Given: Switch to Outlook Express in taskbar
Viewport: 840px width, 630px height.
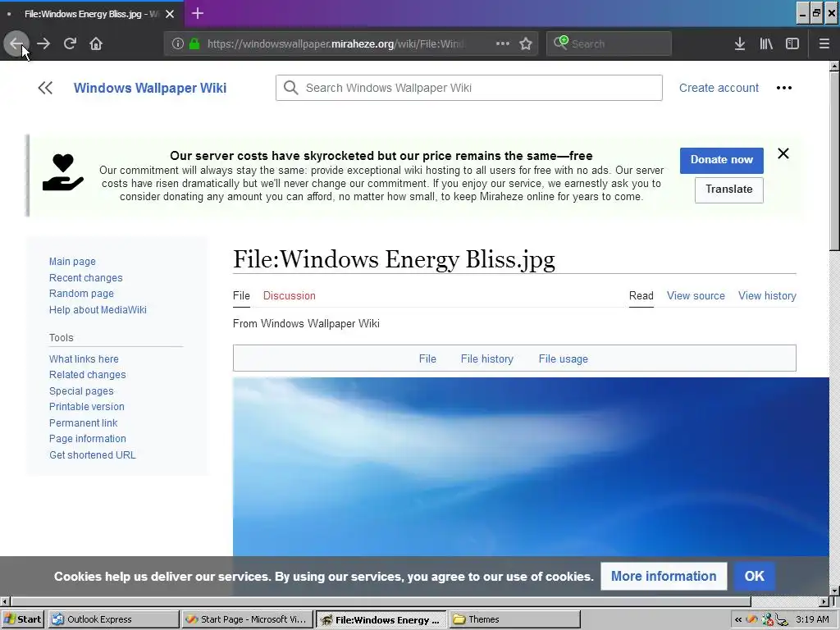Looking at the screenshot, I should pyautogui.click(x=113, y=619).
